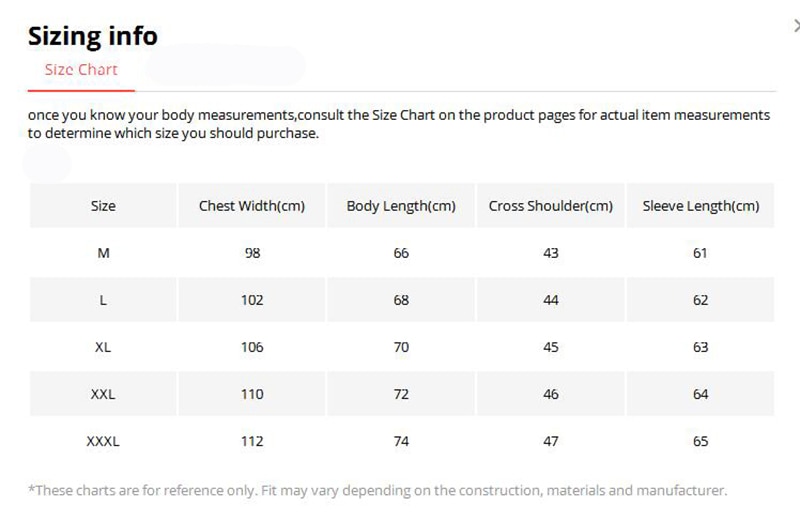
Task: Click the Sizing info heading
Action: [92, 36]
